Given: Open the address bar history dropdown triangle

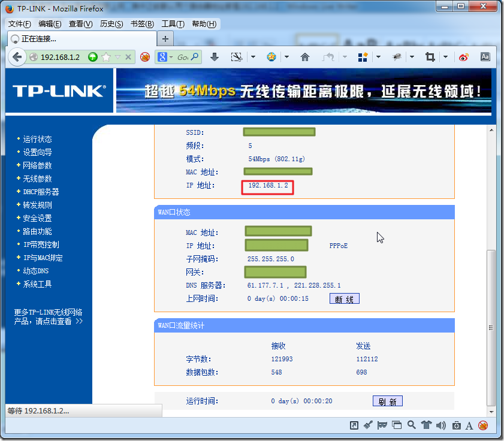Looking at the screenshot, I should pos(117,57).
